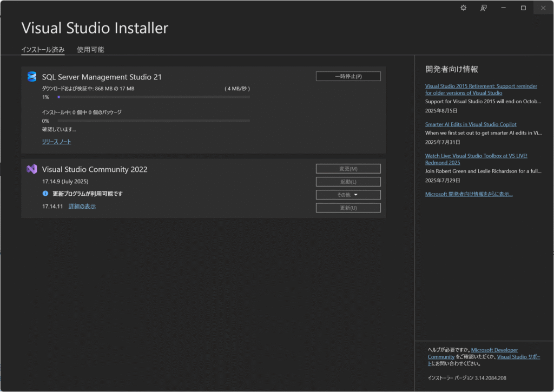Open Smarter AI Edits in Visual Studio Copilot link

tap(471, 124)
